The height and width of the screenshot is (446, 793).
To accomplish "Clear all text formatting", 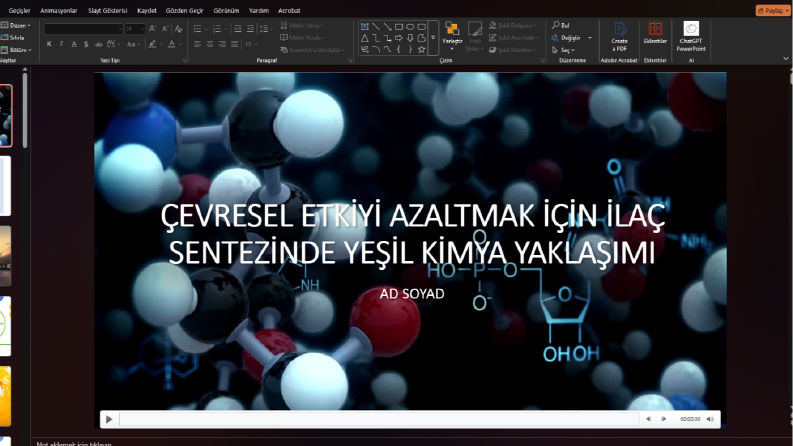I will 178,29.
